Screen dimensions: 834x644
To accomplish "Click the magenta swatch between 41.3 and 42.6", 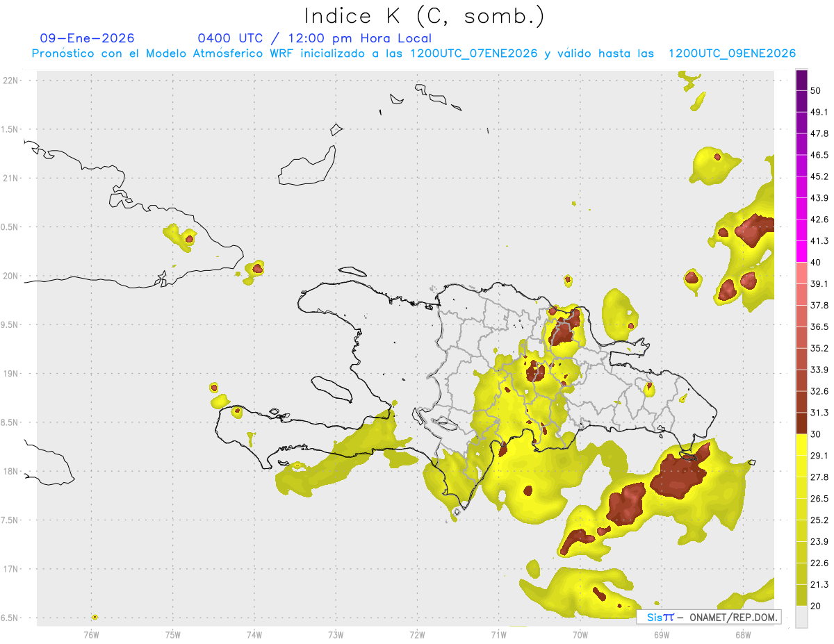I will (x=801, y=231).
